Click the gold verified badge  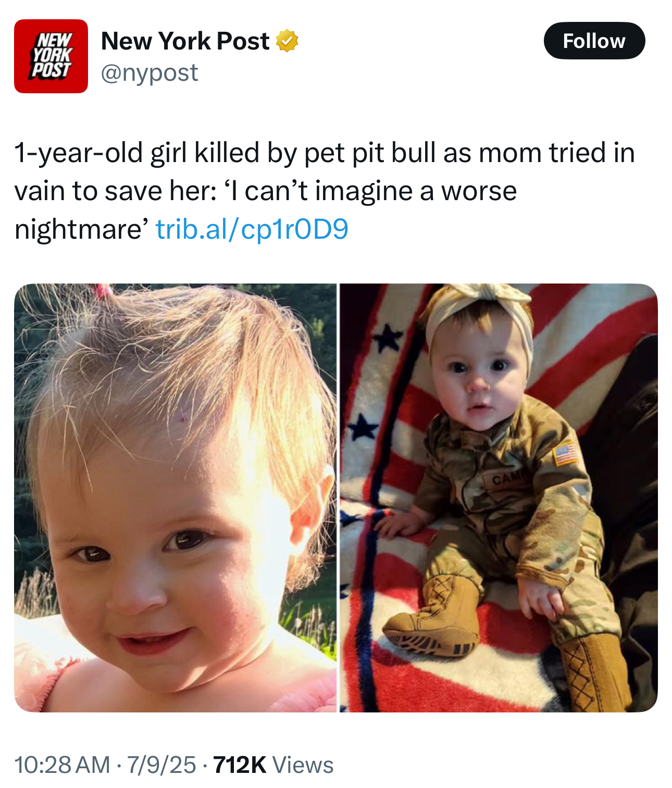tap(287, 41)
